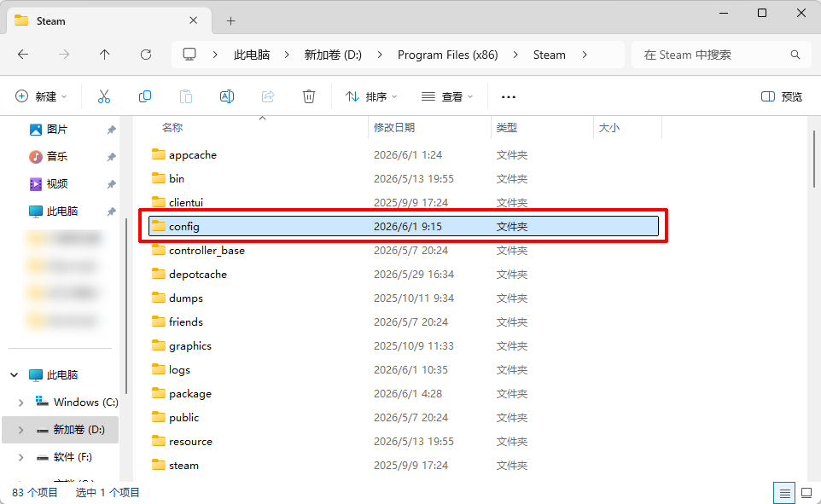Select the resource folder

tap(403, 441)
